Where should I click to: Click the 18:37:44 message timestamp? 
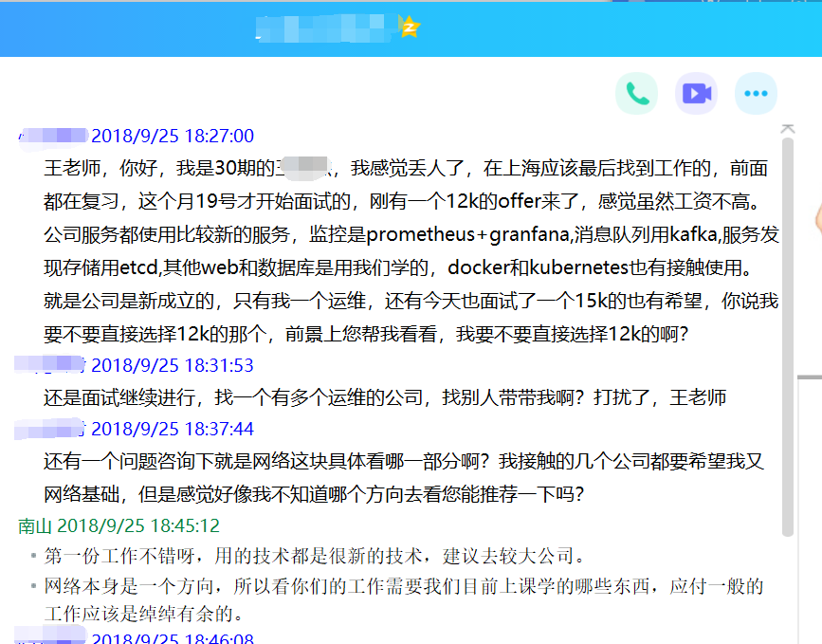point(173,430)
